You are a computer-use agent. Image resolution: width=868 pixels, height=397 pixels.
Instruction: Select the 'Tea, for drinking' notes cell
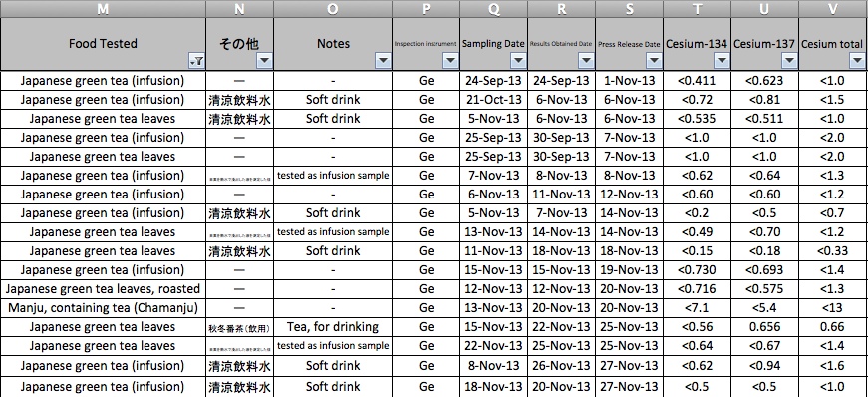(333, 327)
